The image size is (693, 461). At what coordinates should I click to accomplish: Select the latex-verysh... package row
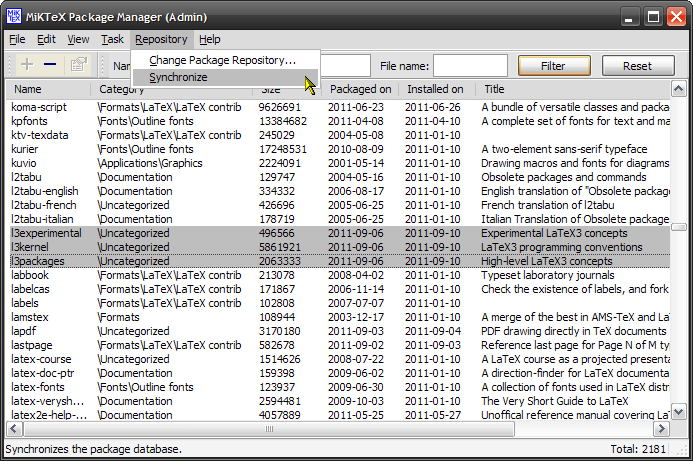[339, 401]
